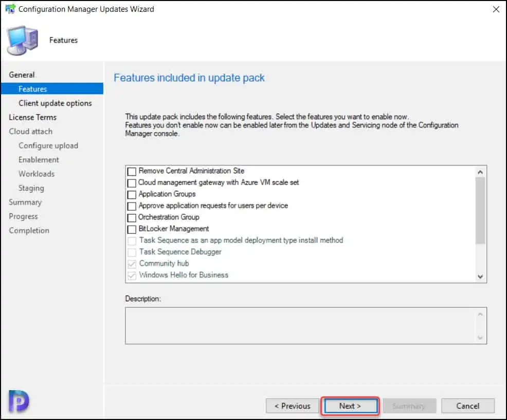
Task: Click the 'Community hub' label text
Action: (164, 264)
